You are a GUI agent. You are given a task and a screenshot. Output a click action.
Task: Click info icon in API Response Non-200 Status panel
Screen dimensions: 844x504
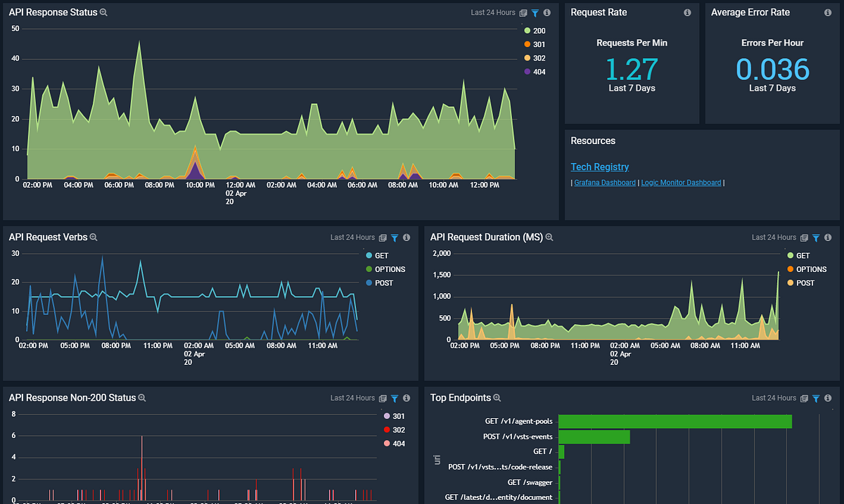[407, 398]
